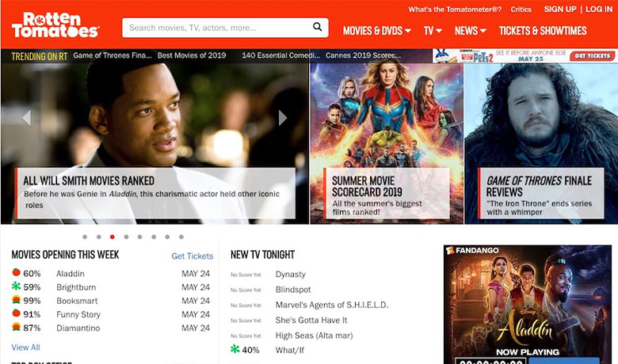This screenshot has height=364, width=618.
Task: Expand the Movies & DVDs dropdown menu
Action: point(376,31)
